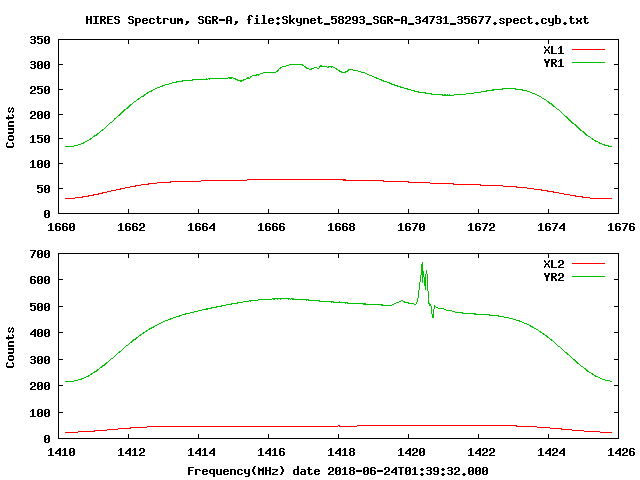Image resolution: width=640 pixels, height=480 pixels.
Task: Click the 700 y-axis tick label
Action: pyautogui.click(x=40, y=254)
